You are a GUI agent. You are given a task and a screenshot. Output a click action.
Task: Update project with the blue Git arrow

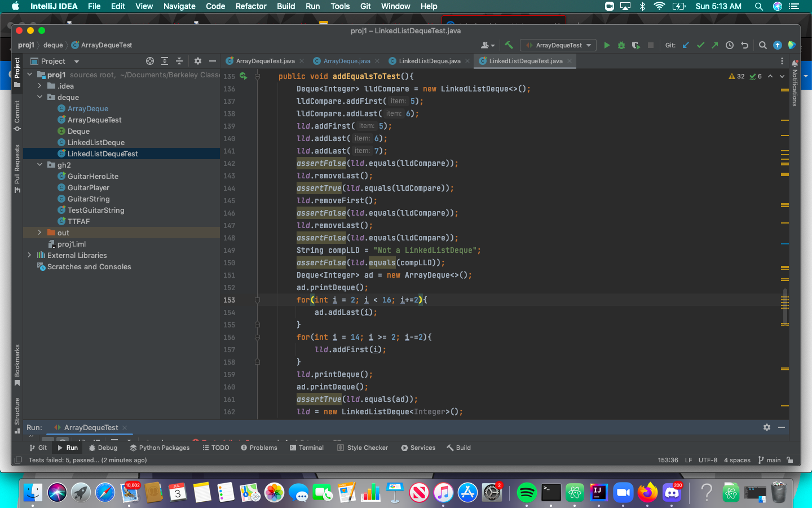(686, 45)
